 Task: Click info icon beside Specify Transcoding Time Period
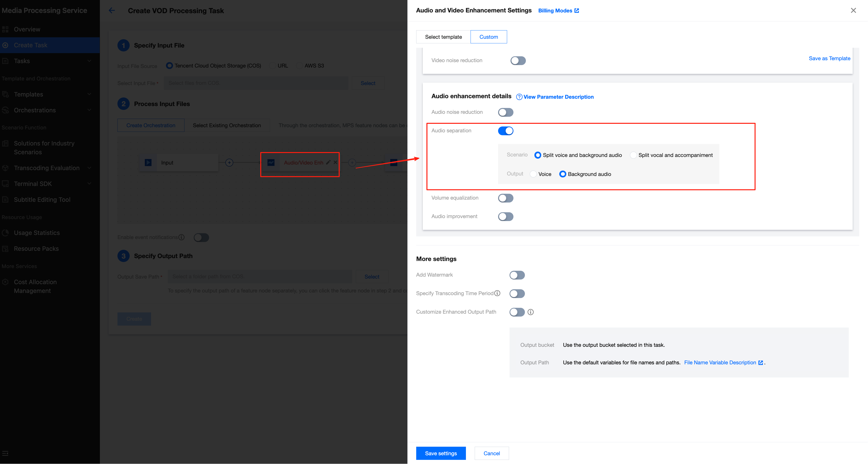pyautogui.click(x=497, y=293)
